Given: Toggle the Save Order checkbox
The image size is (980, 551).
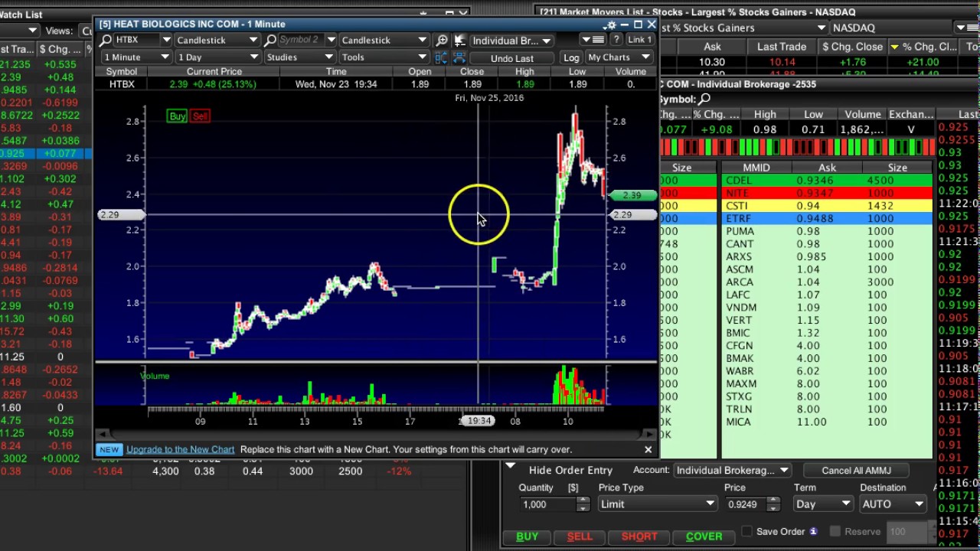Looking at the screenshot, I should [747, 531].
